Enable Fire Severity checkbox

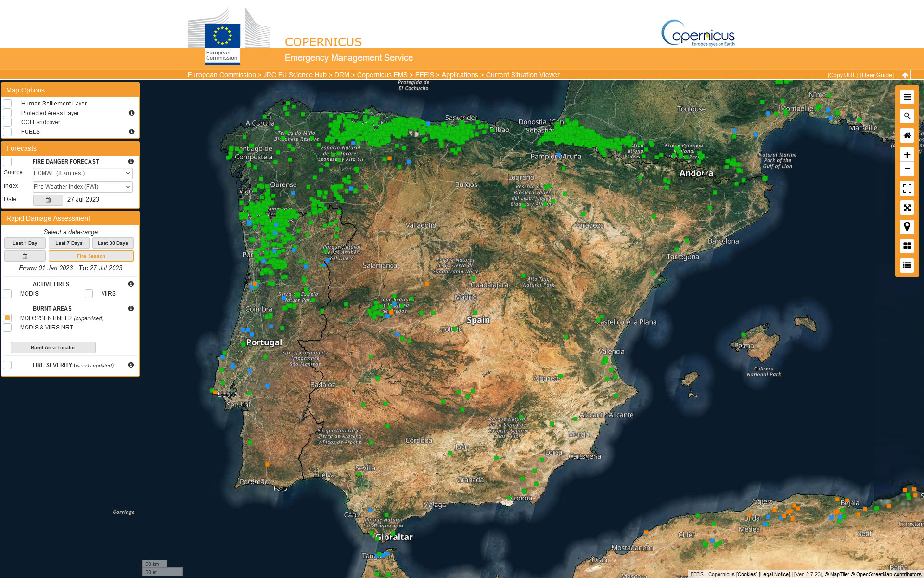pos(7,365)
